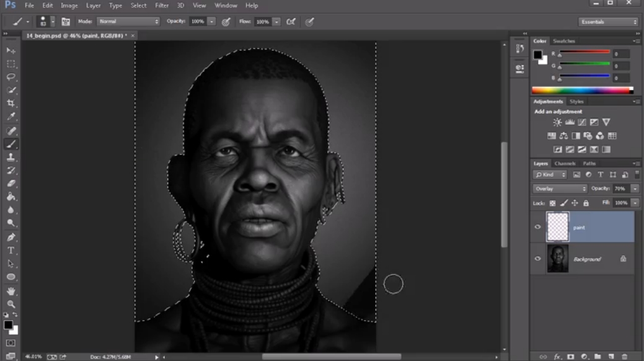
Task: Open the Styles panel tab
Action: click(576, 102)
